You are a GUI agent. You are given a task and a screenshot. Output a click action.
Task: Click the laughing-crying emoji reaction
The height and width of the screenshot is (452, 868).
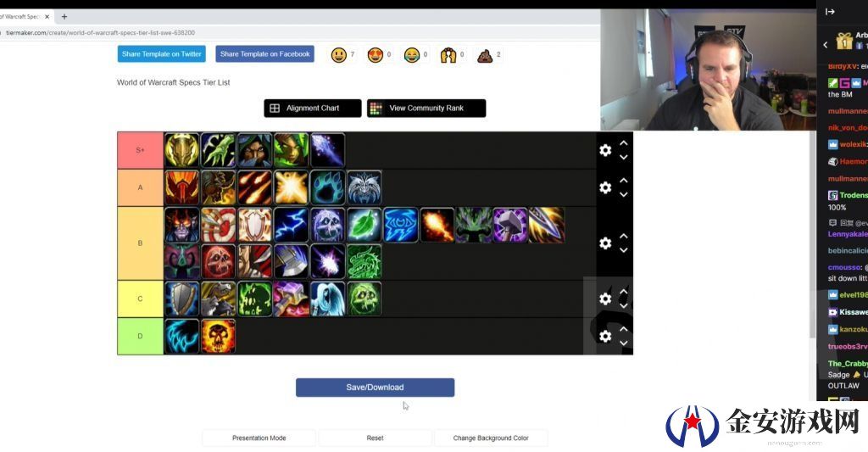click(412, 55)
